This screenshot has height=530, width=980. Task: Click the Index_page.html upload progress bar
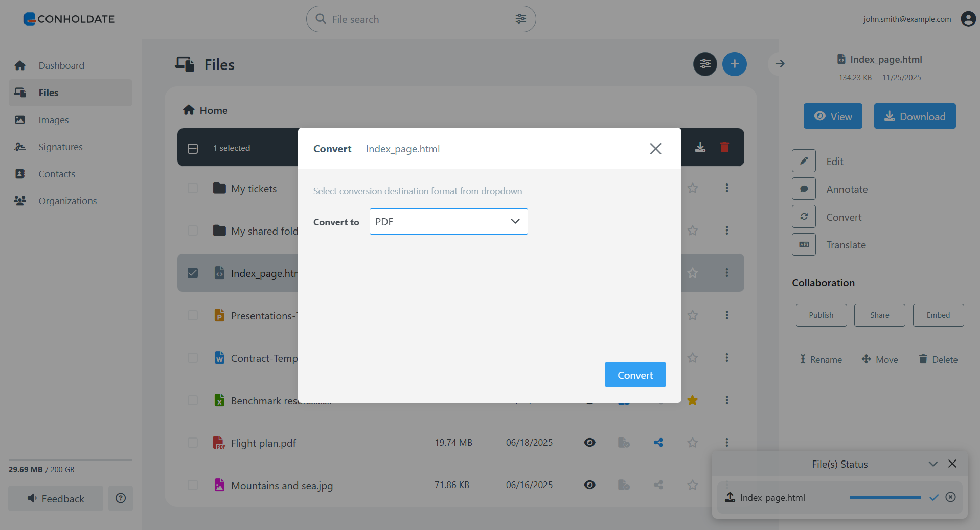point(885,497)
